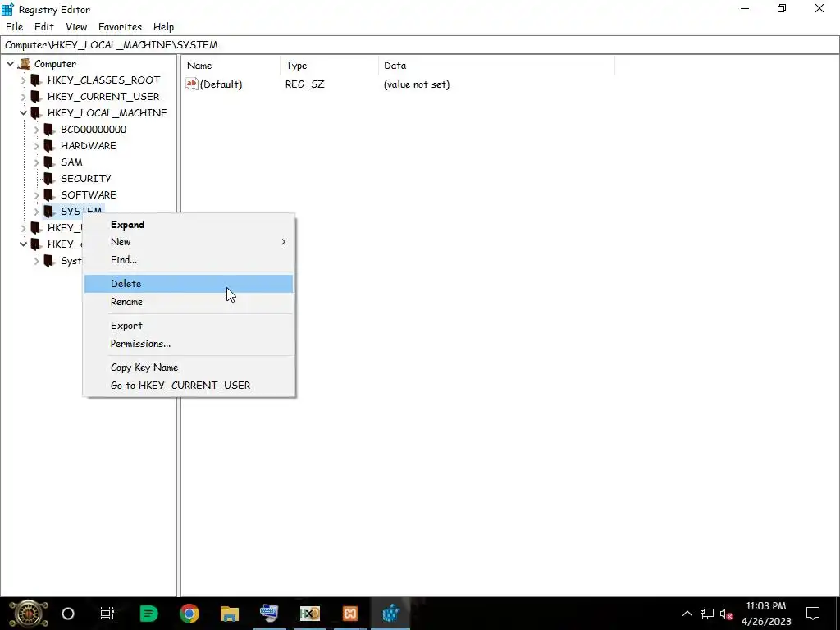Click the HARDWARE folder icon
This screenshot has width=840, height=630.
[x=49, y=146]
